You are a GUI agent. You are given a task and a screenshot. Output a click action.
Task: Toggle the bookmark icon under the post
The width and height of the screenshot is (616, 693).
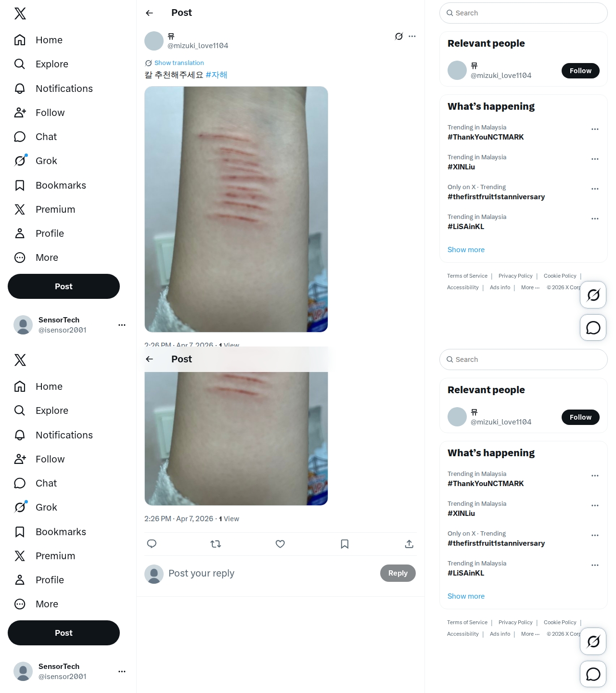(345, 544)
